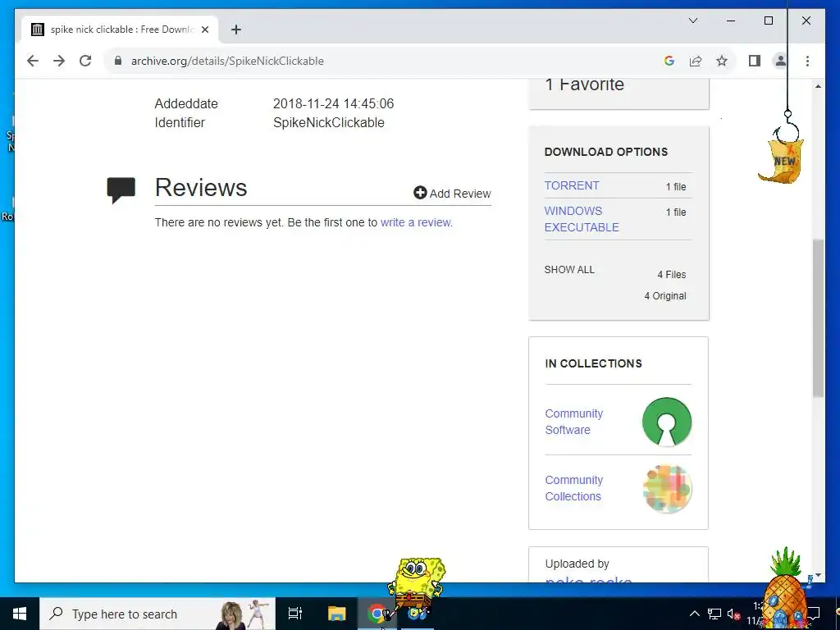The width and height of the screenshot is (840, 630).
Task: Follow the write a review link
Action: click(x=416, y=222)
